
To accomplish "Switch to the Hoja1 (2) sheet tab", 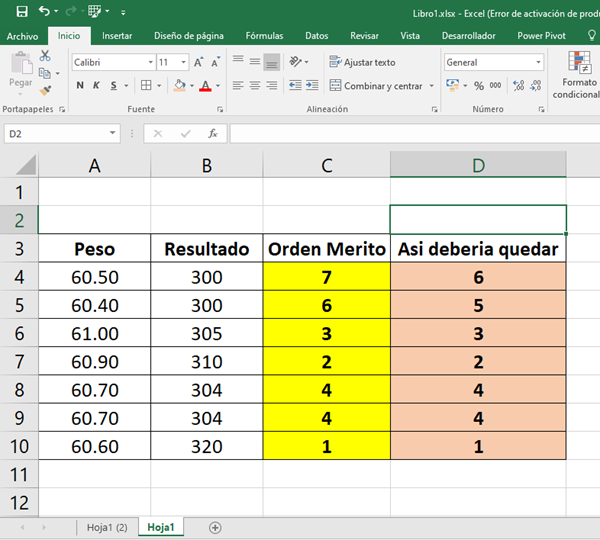I will 105,527.
